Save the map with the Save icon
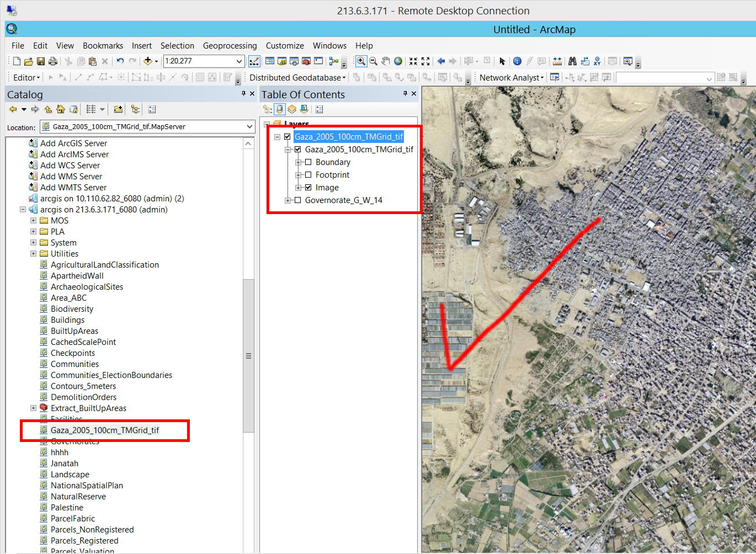The width and height of the screenshot is (756, 554). click(x=41, y=61)
